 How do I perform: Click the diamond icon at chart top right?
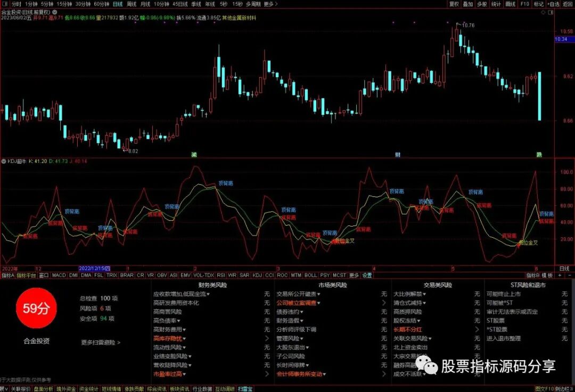click(544, 12)
